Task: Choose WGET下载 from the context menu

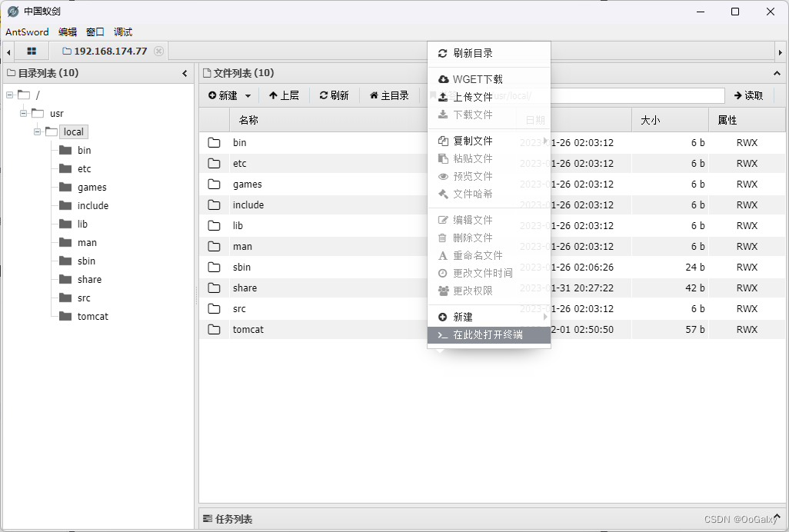Action: (x=488, y=79)
